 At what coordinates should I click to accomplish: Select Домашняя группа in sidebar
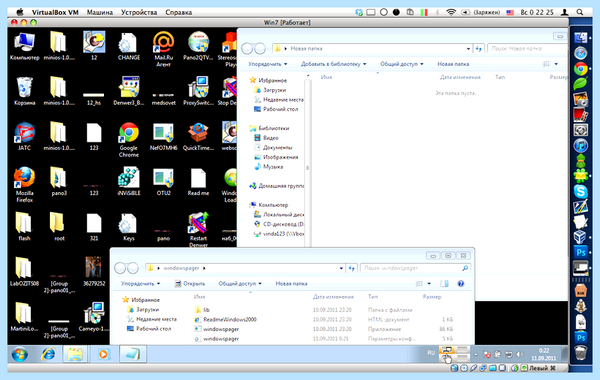[277, 186]
